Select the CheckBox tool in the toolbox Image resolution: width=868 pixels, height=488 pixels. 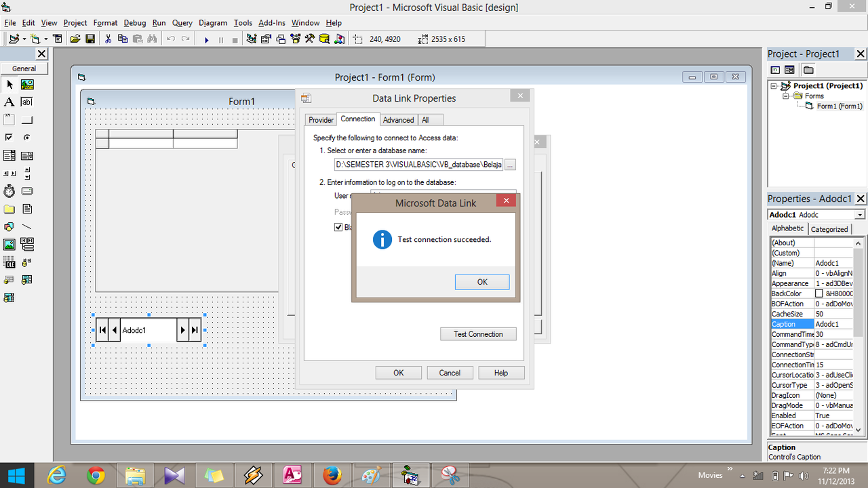pos(9,138)
